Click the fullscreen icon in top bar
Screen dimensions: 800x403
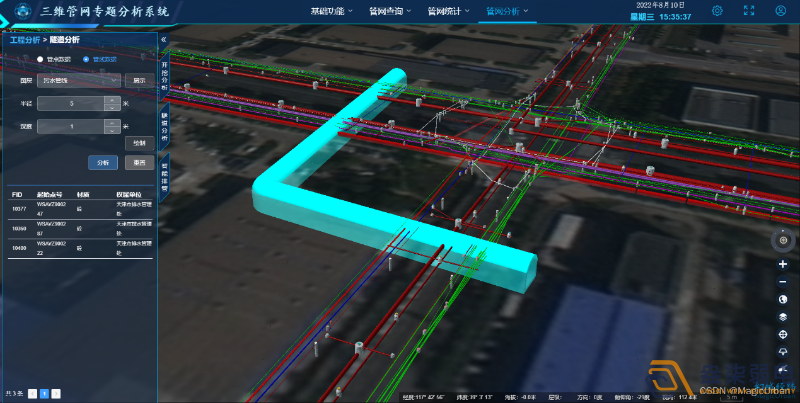tap(749, 11)
